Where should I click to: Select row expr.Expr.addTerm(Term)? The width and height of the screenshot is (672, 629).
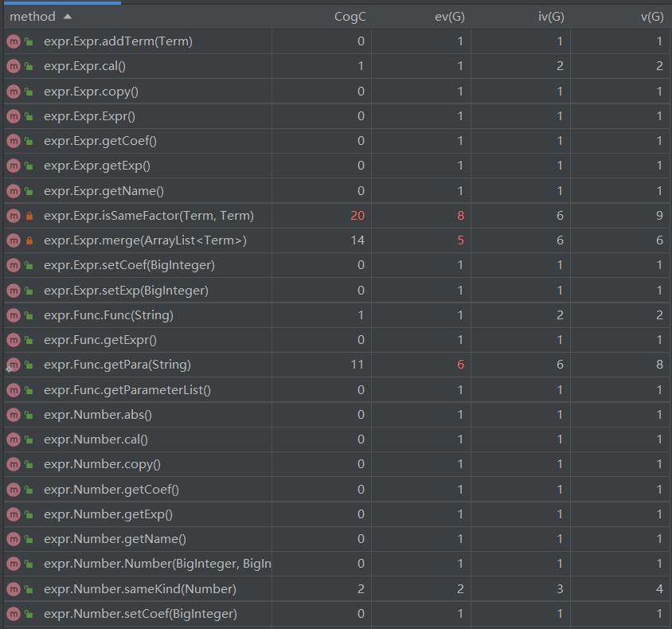pos(337,41)
